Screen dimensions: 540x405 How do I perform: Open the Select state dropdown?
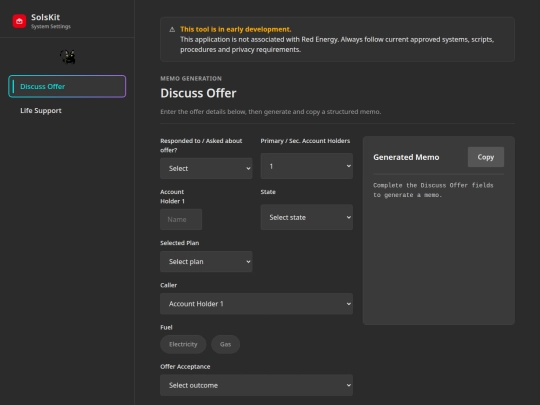(x=307, y=217)
